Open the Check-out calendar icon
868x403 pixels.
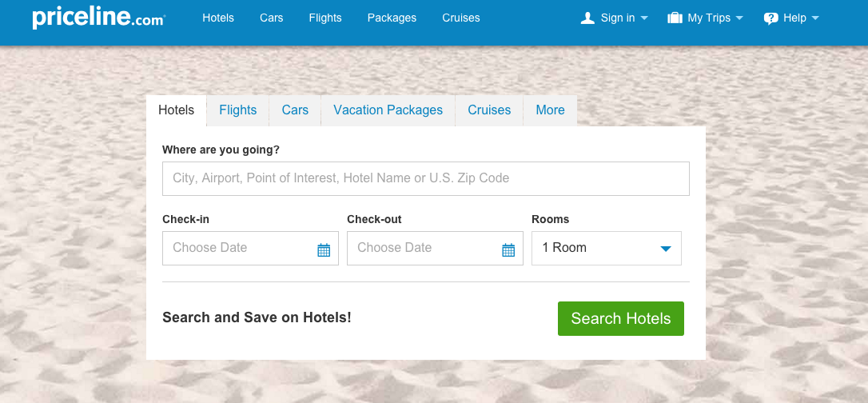(508, 249)
